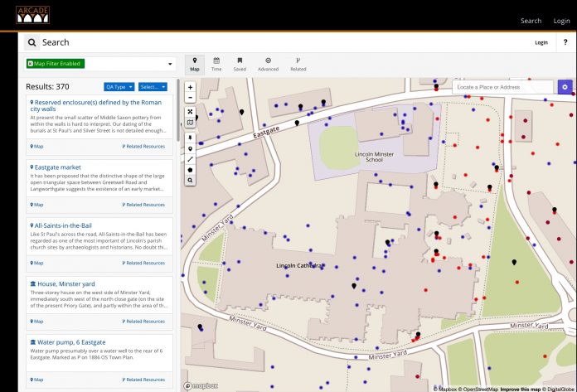Image resolution: width=577 pixels, height=392 pixels.
Task: Select the pushpin map tool
Action: coord(191,137)
